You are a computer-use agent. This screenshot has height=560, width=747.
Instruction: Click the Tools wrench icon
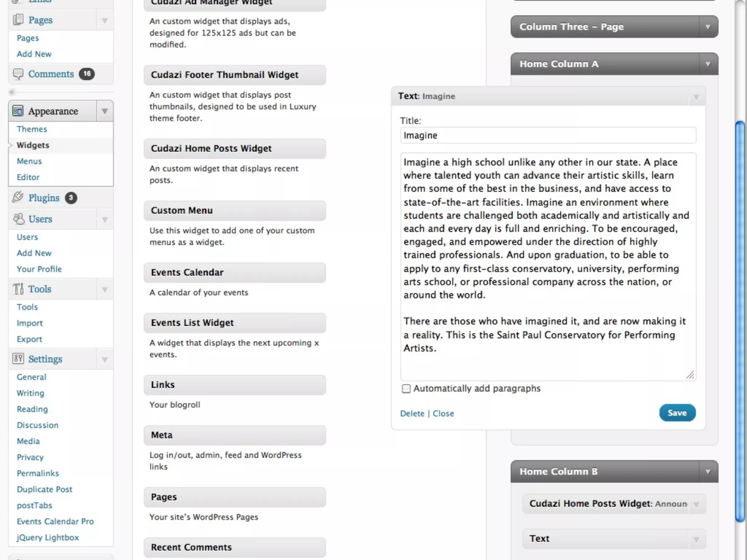coord(18,289)
